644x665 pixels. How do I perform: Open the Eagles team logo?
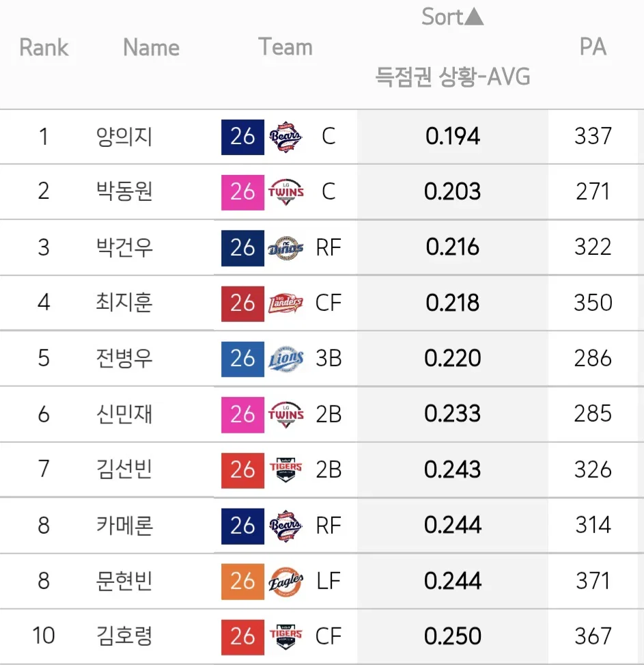click(285, 582)
